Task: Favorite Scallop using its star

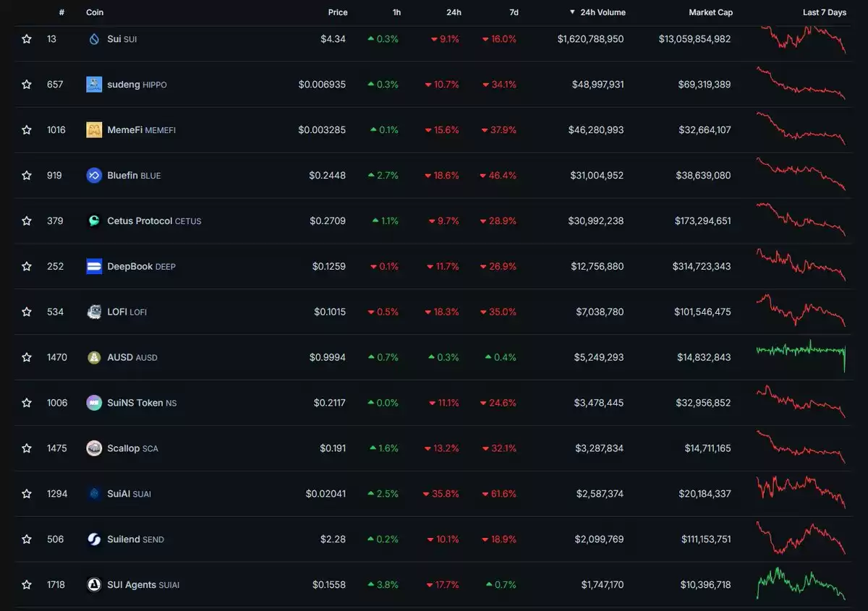Action: pos(27,448)
